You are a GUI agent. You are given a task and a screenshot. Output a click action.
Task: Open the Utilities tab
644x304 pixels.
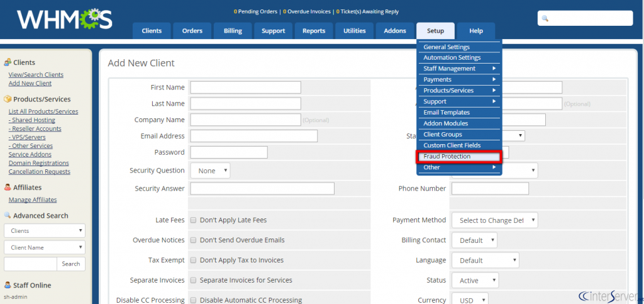355,31
